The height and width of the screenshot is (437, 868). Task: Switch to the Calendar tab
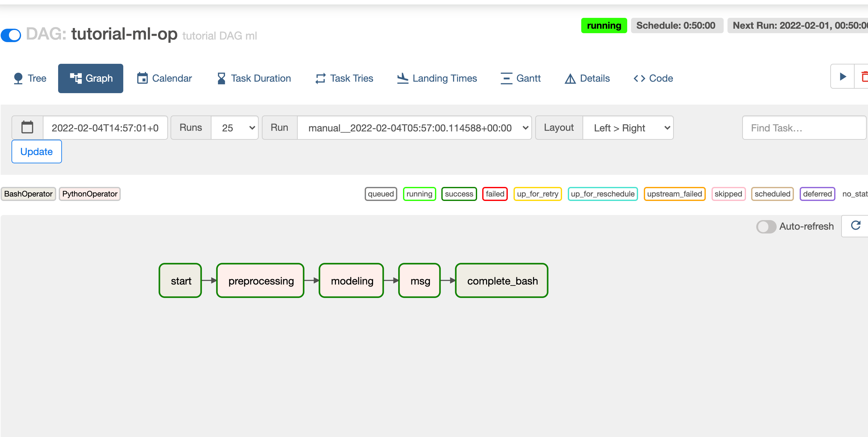click(164, 78)
